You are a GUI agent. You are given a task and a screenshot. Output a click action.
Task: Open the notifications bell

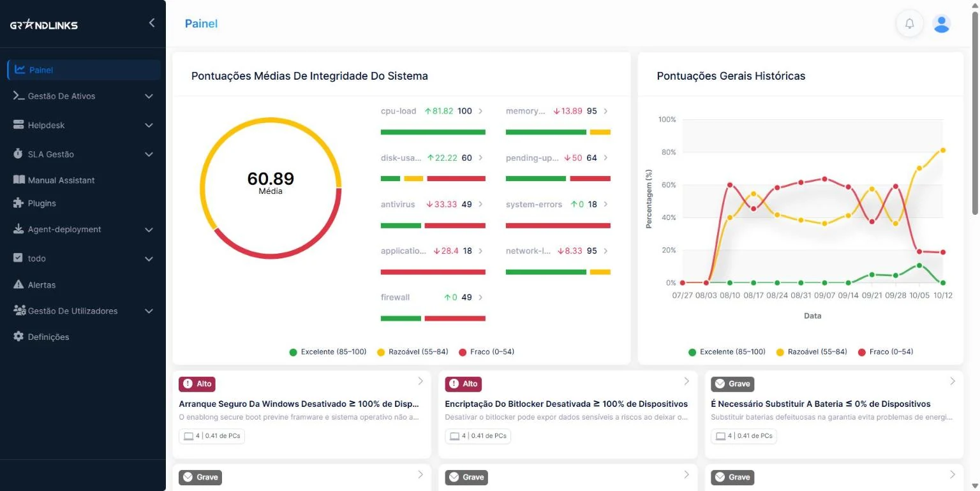910,24
